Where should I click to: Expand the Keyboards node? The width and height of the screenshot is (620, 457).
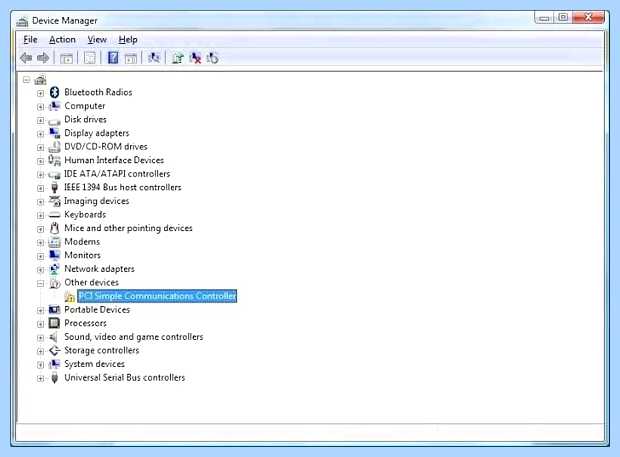tap(40, 215)
